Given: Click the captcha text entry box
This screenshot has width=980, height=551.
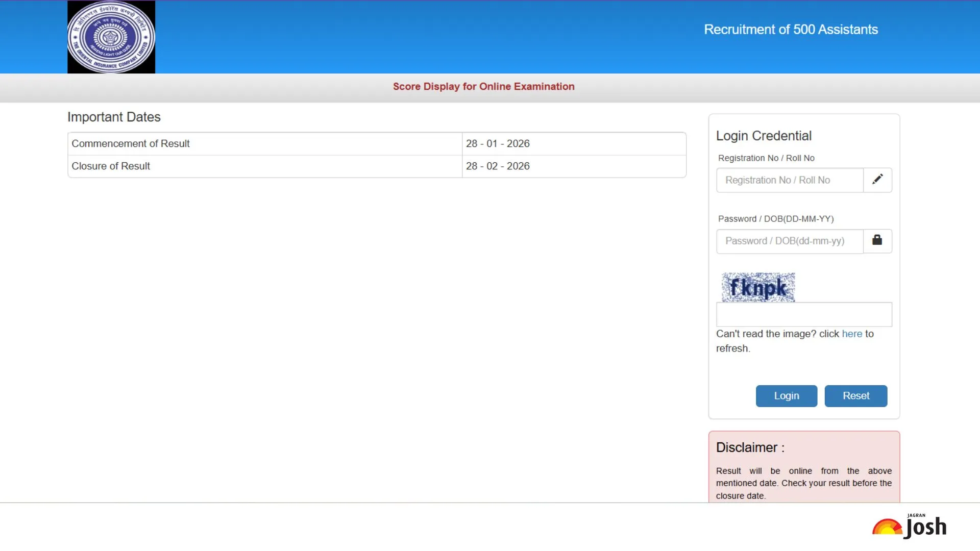Looking at the screenshot, I should point(804,314).
